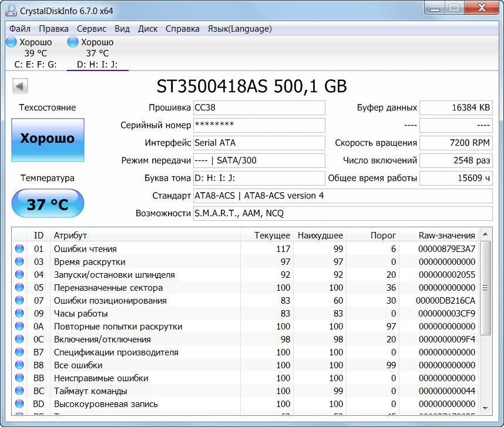Click the blue status orb for the 39 °C disk

tap(11, 42)
